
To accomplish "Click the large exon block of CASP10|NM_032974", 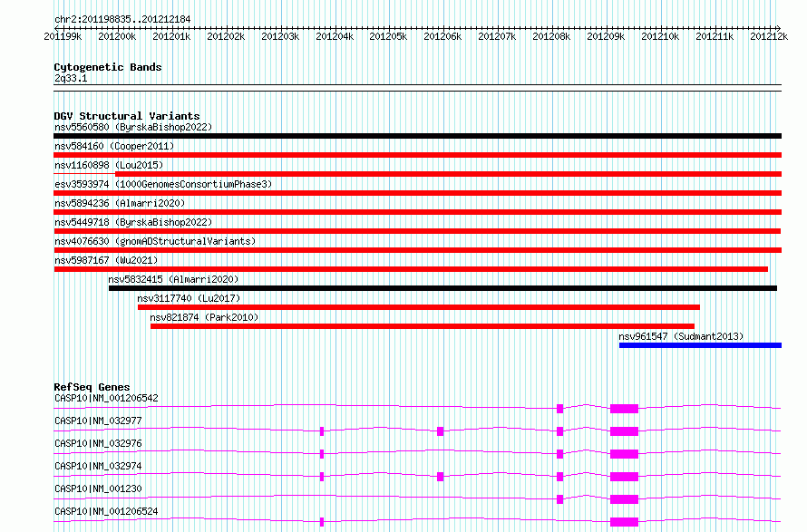I will pos(624,477).
